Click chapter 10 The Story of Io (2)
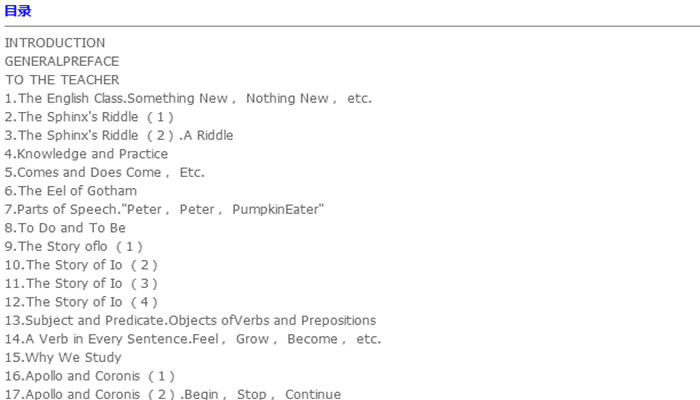 click(x=82, y=265)
